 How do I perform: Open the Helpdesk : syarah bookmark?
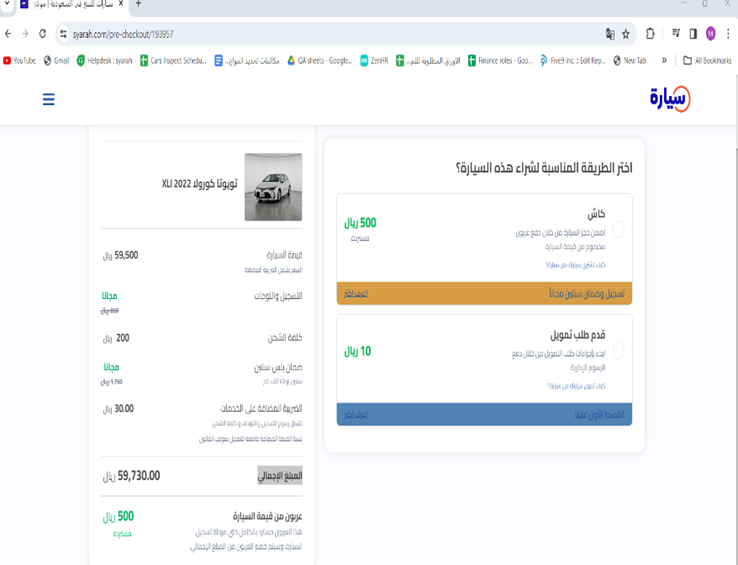(104, 61)
